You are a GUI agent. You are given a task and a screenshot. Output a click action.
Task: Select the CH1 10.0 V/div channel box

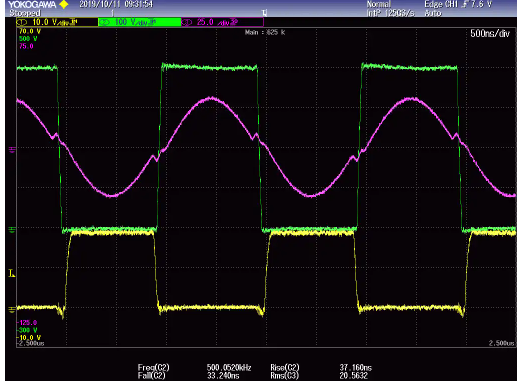pos(57,22)
